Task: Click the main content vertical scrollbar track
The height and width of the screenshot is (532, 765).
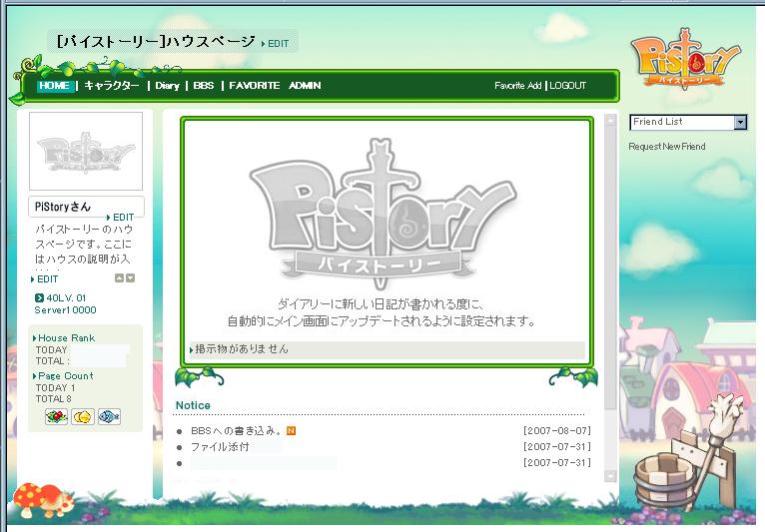Action: [x=610, y=297]
